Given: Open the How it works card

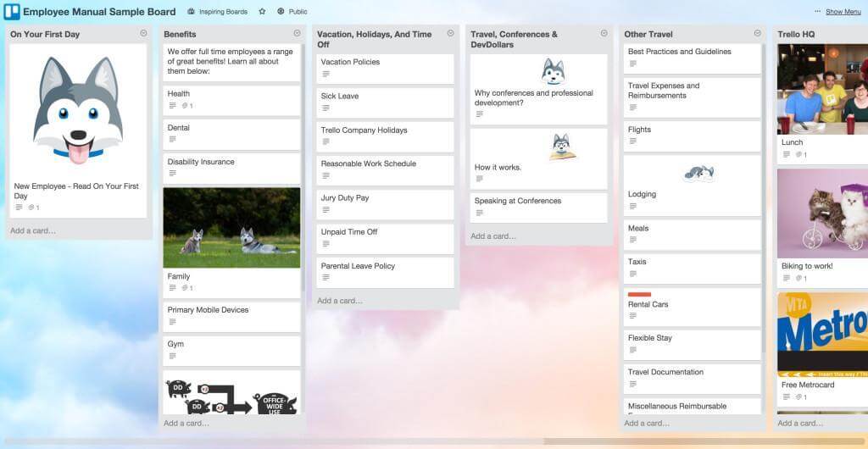Looking at the screenshot, I should coord(538,159).
